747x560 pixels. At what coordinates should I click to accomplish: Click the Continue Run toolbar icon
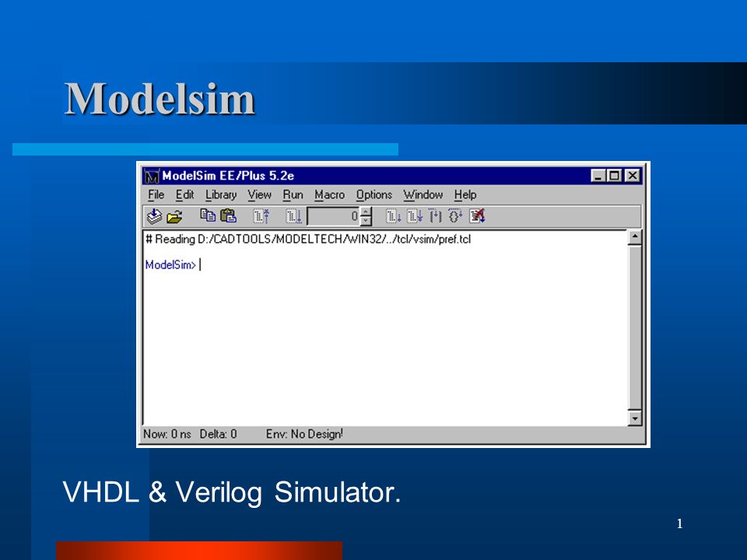click(x=393, y=216)
